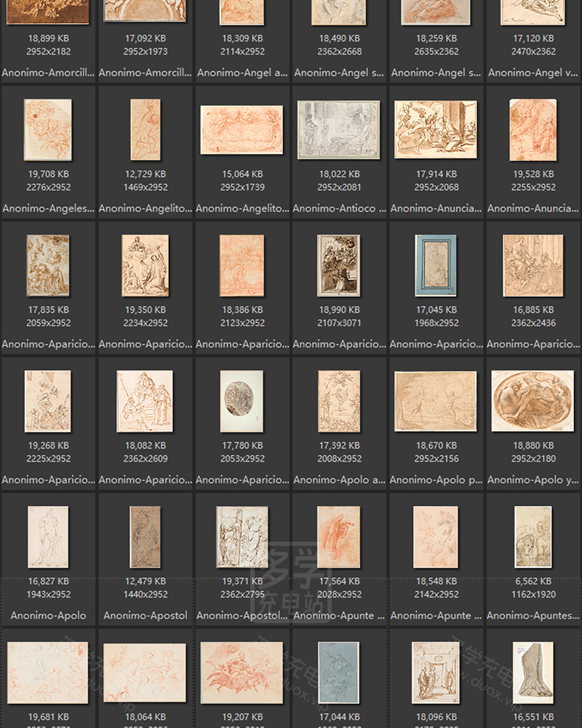
Task: Click the 'Anonimo-Angel v...' file name label
Action: [x=533, y=73]
